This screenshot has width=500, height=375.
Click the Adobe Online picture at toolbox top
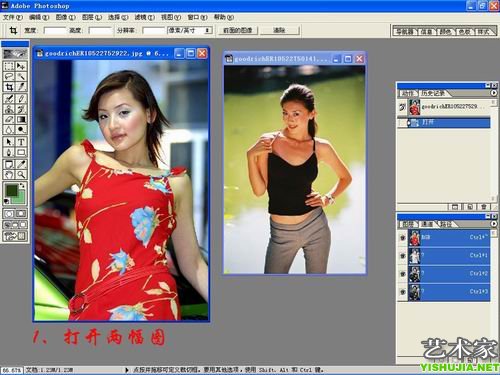coord(15,53)
